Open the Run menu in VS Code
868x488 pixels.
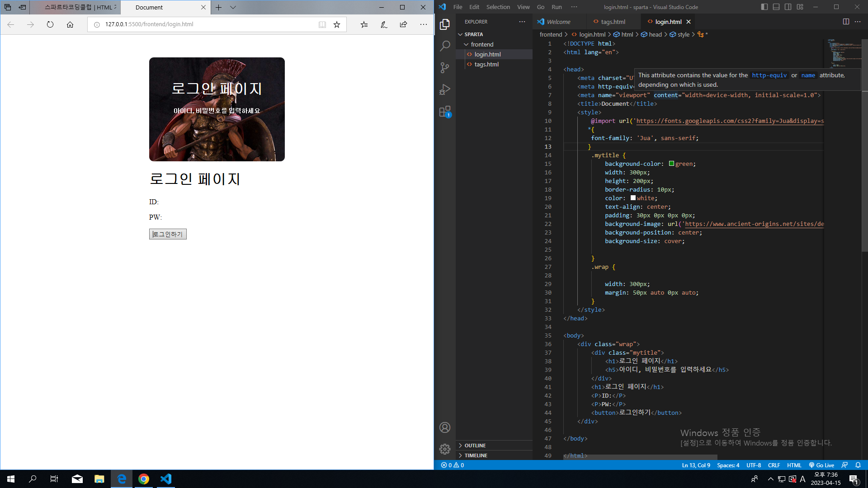click(x=557, y=7)
